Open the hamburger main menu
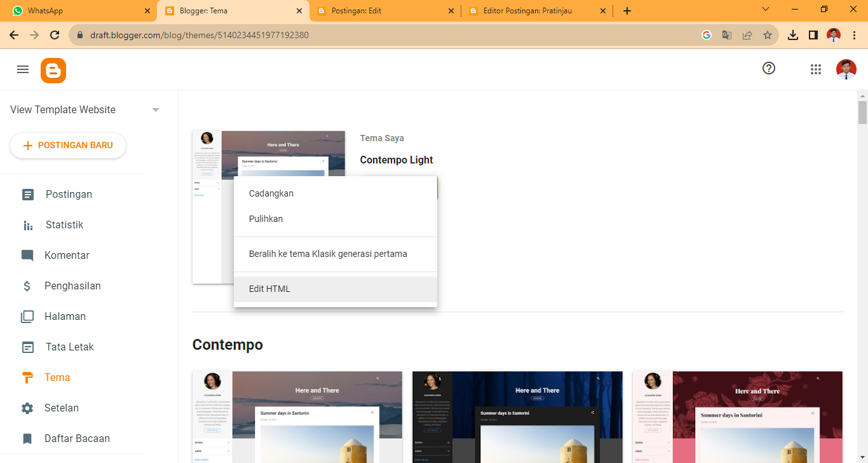Viewport: 868px width, 463px height. click(x=23, y=69)
